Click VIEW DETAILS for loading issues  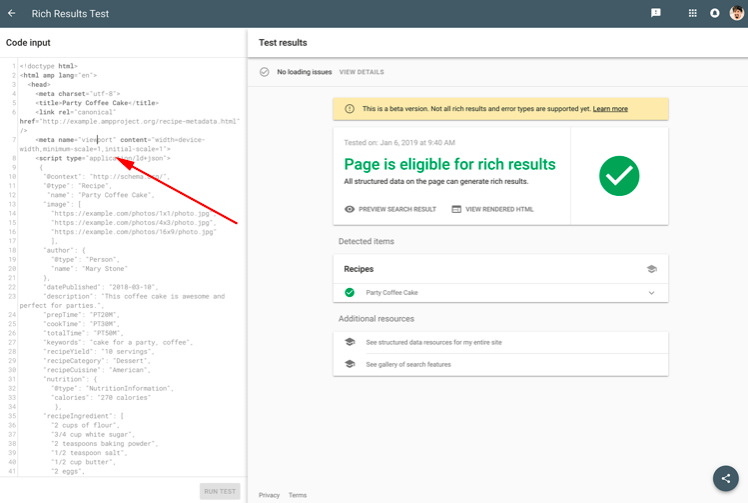pos(362,72)
